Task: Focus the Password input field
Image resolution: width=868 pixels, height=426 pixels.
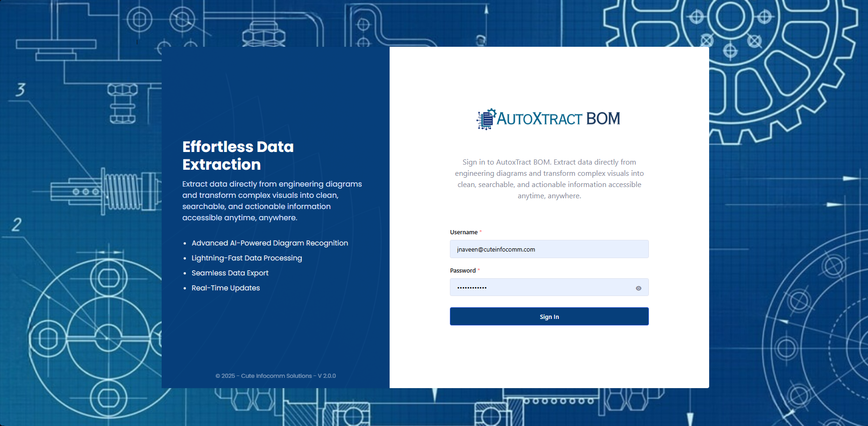Action: click(542, 288)
